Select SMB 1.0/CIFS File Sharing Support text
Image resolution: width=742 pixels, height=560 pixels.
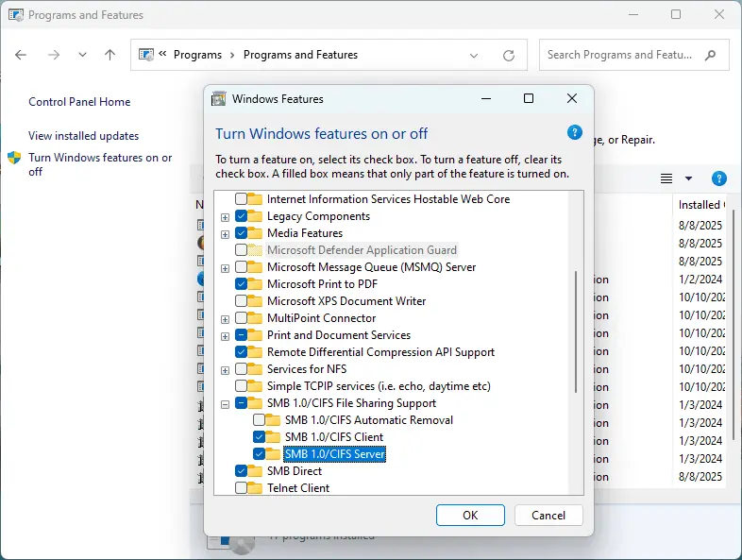[x=351, y=403]
